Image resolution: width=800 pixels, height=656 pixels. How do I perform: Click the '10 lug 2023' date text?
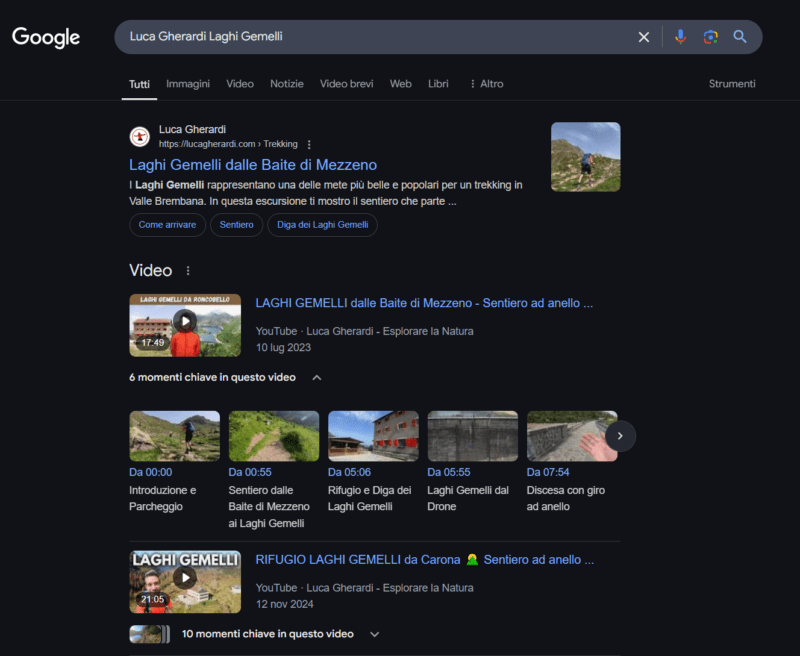pos(283,347)
